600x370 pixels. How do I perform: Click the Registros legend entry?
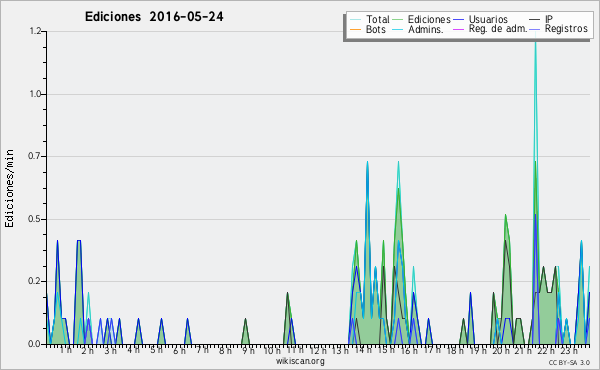[566, 29]
